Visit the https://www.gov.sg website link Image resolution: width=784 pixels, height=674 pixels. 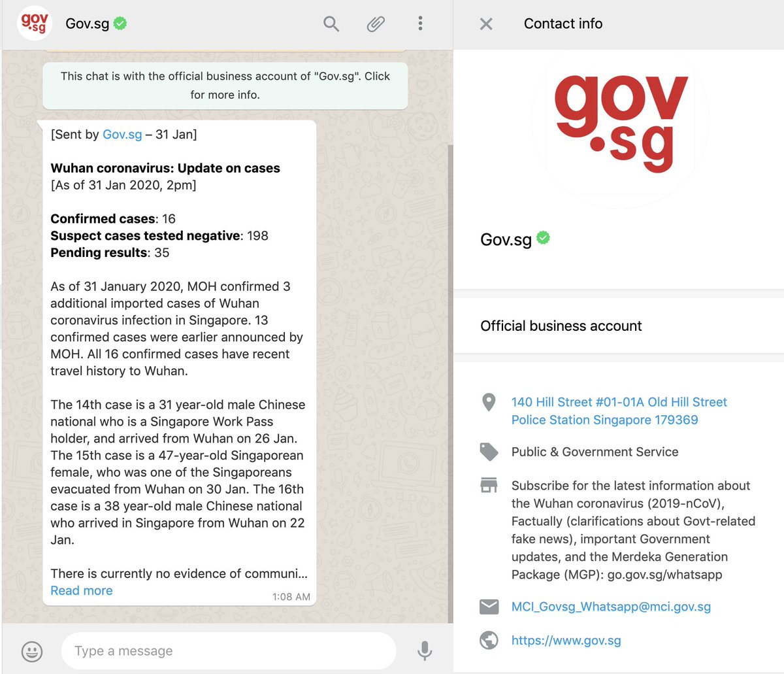coord(566,641)
